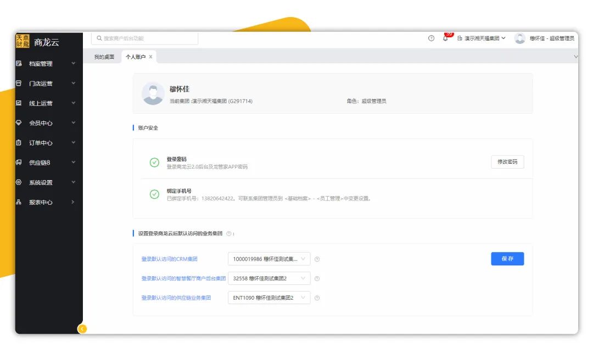Close the 个人账户 tab

coord(150,57)
